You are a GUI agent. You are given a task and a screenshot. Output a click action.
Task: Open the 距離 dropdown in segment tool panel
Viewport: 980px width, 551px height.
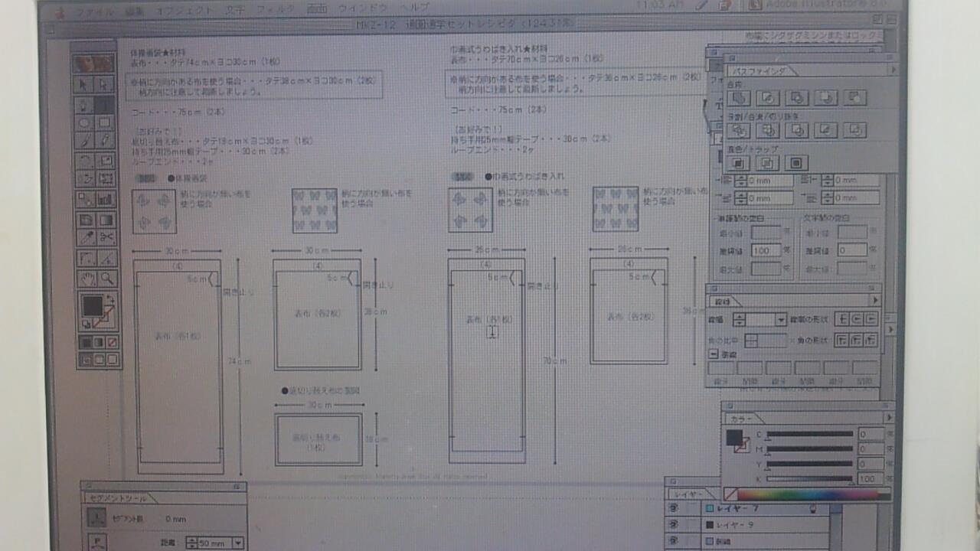click(x=237, y=543)
